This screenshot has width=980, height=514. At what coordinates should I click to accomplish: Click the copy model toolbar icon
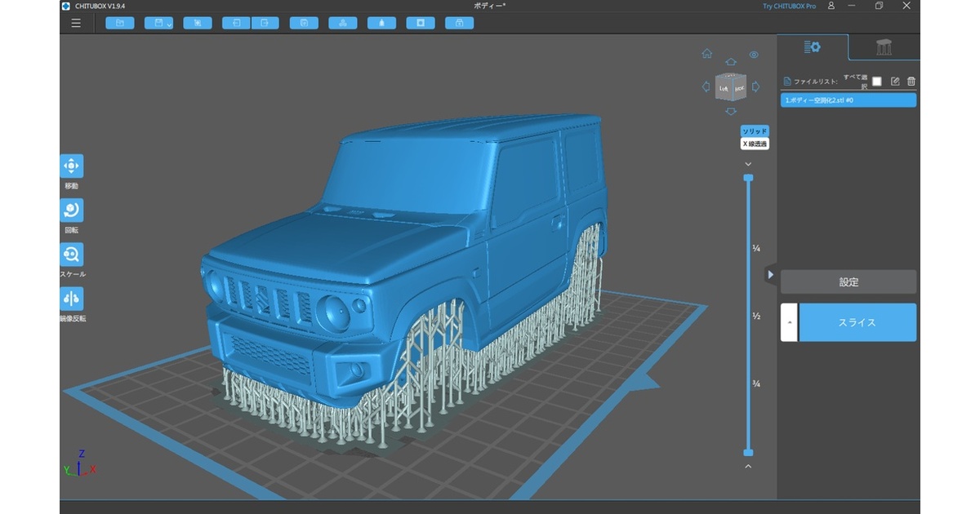pyautogui.click(x=304, y=23)
